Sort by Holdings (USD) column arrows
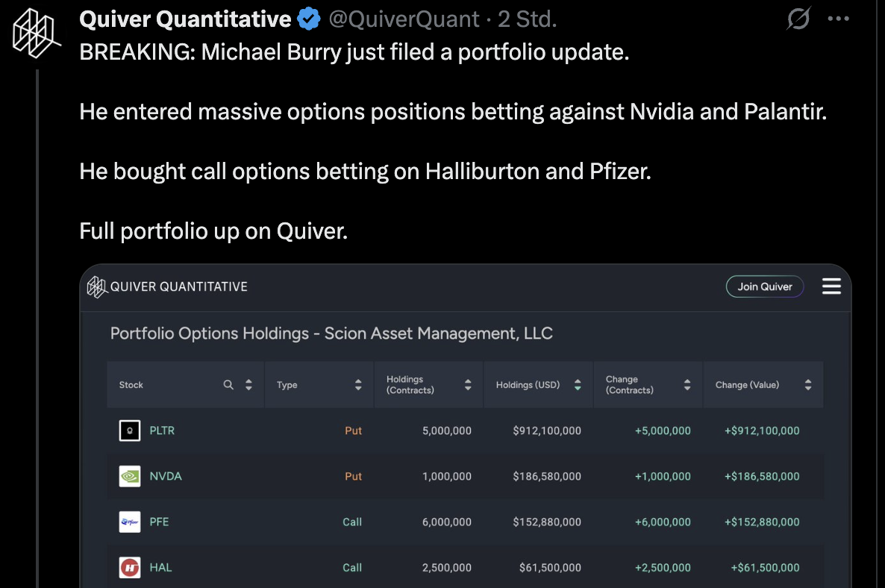Screen dimensions: 885x588 pyautogui.click(x=578, y=385)
